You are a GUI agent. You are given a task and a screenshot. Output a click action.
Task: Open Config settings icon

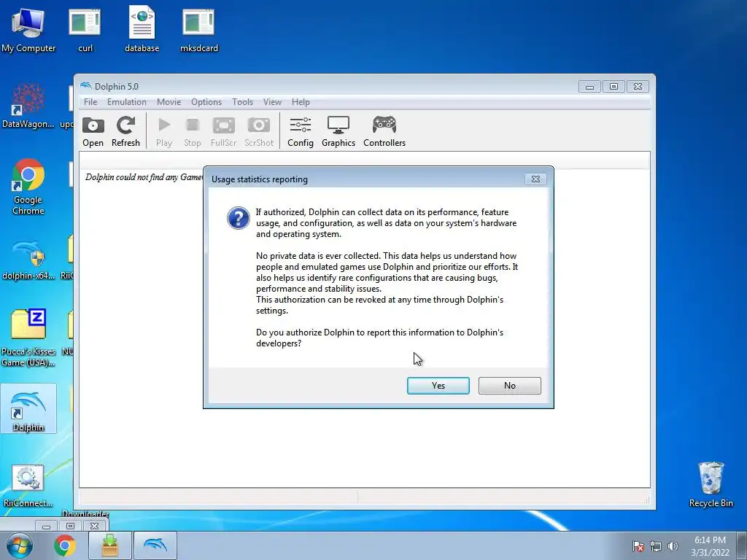tap(300, 132)
